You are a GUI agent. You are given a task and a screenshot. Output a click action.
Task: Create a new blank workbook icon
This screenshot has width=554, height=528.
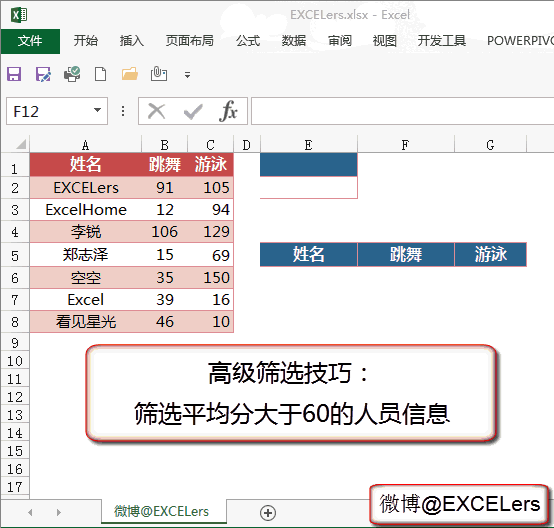click(101, 74)
